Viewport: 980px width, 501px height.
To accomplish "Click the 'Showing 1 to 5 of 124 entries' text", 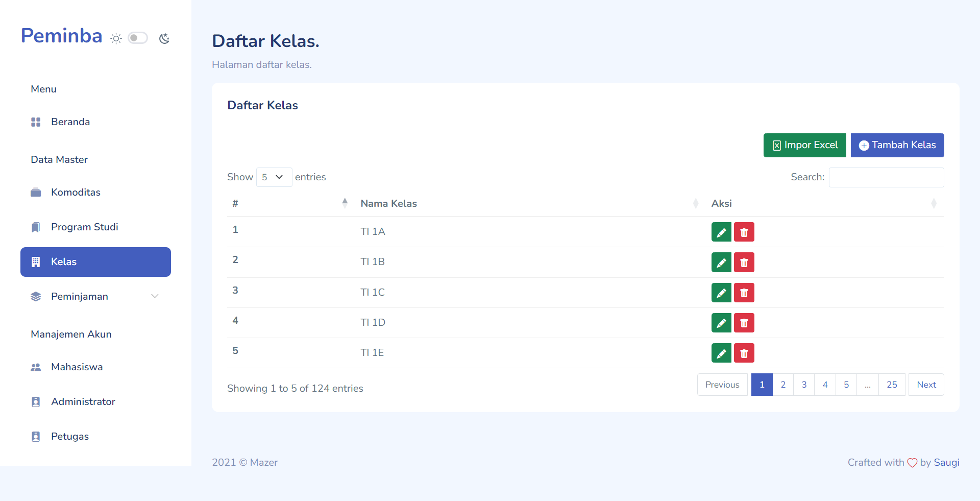I will (295, 388).
